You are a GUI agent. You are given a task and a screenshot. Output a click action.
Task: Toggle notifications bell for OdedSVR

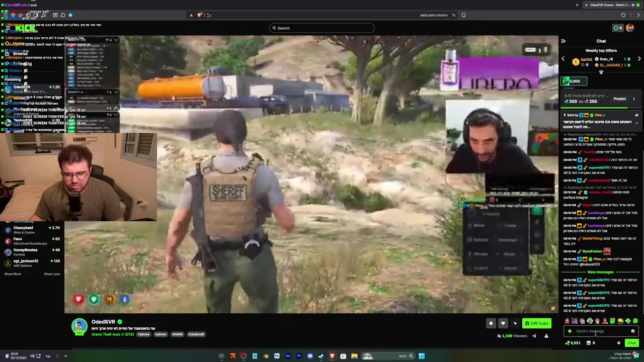(491, 323)
